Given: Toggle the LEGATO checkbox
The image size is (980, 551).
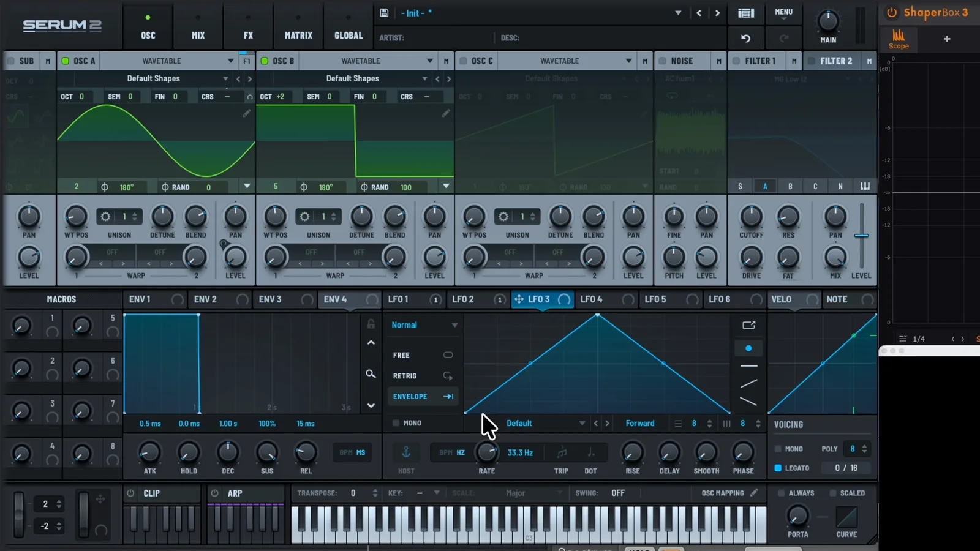Looking at the screenshot, I should pyautogui.click(x=778, y=468).
